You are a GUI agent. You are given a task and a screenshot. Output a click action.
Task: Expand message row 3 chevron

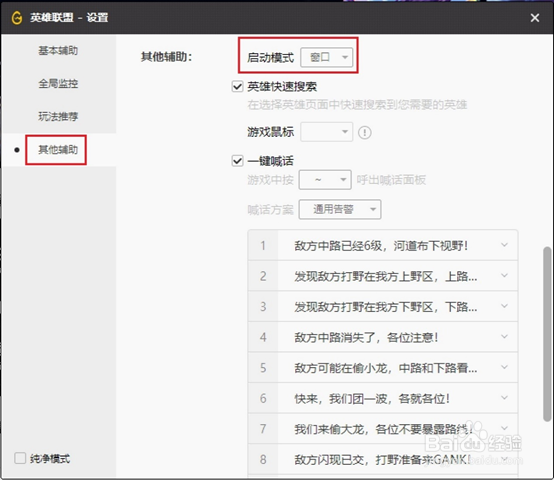[x=505, y=306]
